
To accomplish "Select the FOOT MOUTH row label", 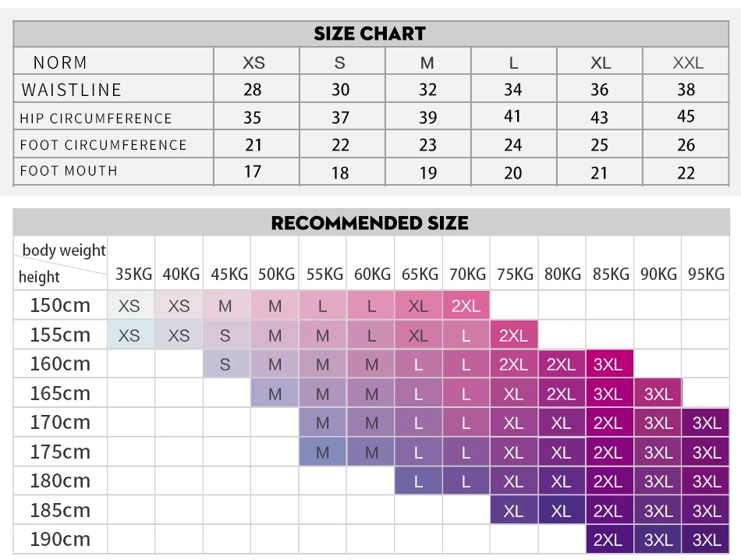I will 69,171.
